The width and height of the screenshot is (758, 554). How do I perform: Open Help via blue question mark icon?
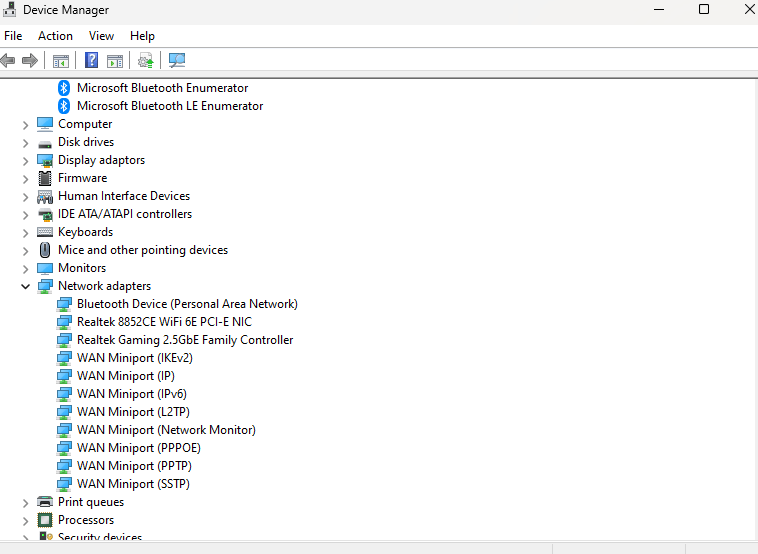click(91, 60)
